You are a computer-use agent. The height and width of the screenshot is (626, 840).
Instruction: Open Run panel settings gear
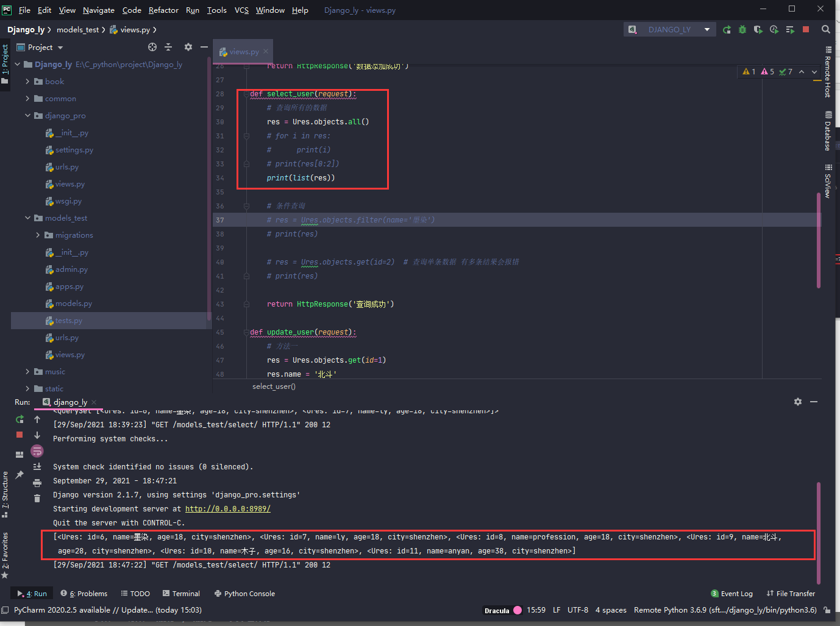pos(798,402)
